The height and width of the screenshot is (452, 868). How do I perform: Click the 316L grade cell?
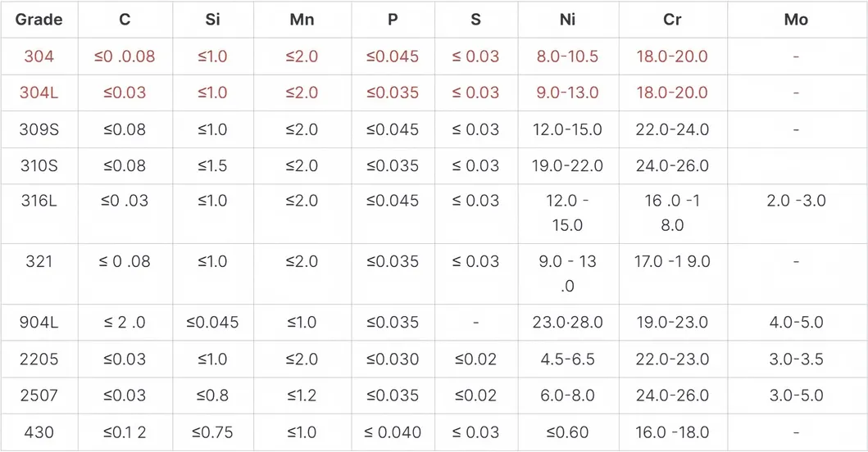(39, 201)
